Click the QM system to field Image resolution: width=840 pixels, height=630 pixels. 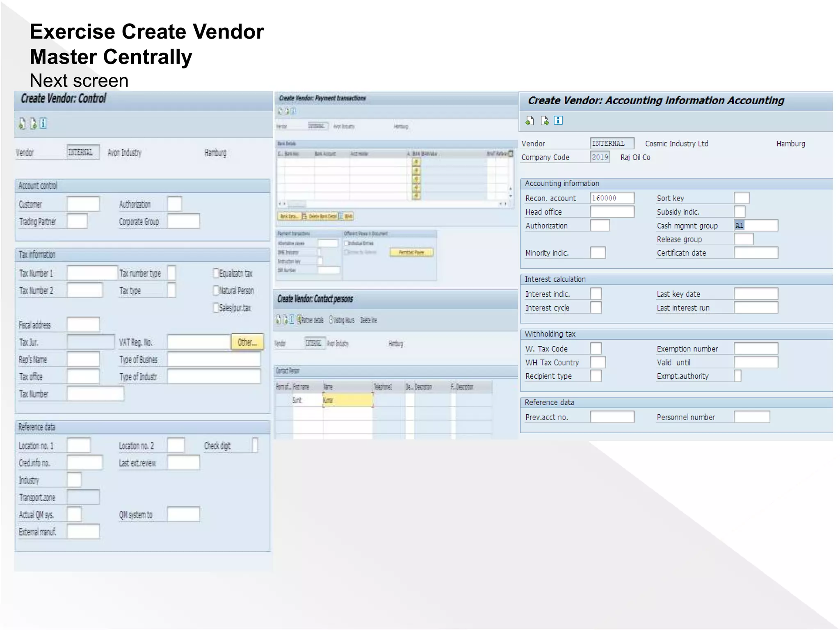(x=183, y=514)
